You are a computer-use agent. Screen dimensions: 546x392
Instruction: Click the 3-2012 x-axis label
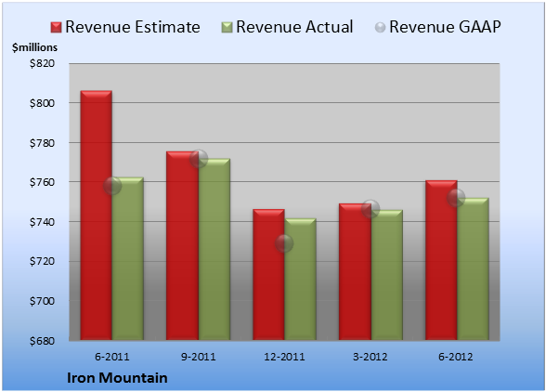pyautogui.click(x=370, y=357)
